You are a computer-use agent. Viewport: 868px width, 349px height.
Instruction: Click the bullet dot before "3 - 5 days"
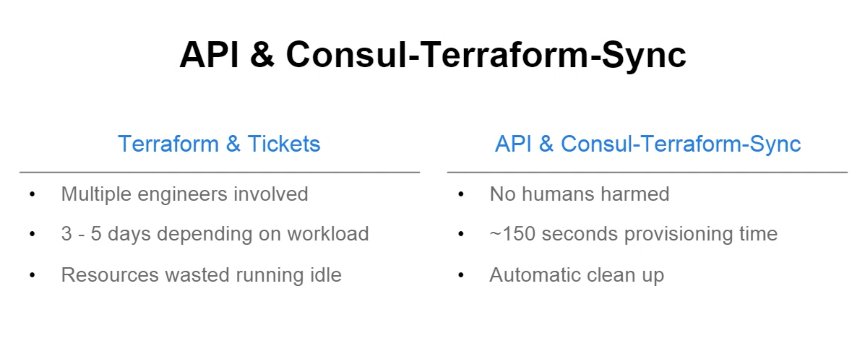point(32,234)
